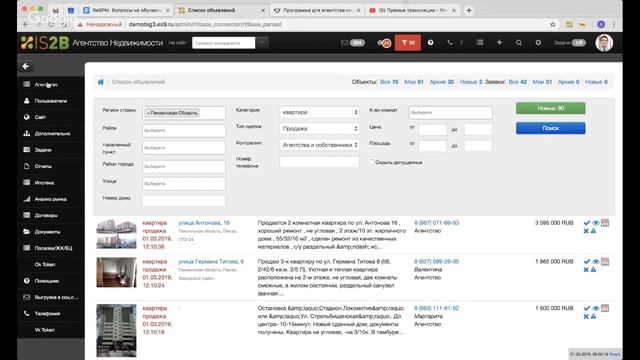
Task: Open thumbnail of улица Германа Титова listing
Action: (116, 272)
